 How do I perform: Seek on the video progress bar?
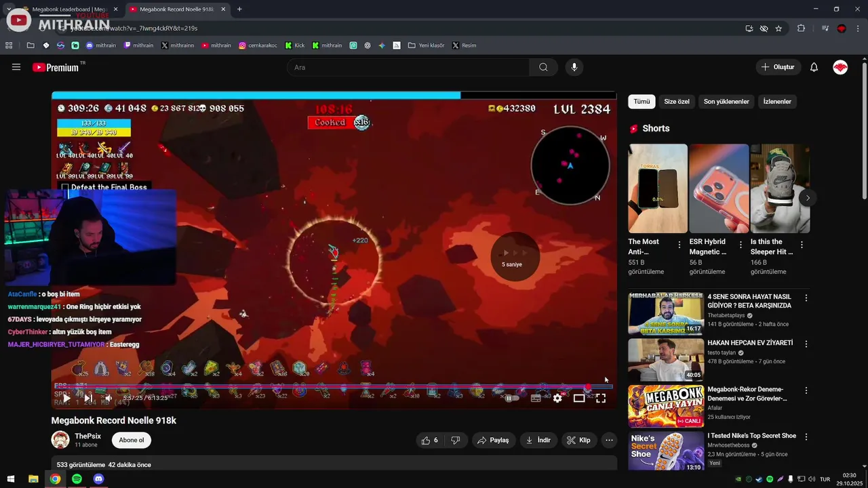click(333, 387)
